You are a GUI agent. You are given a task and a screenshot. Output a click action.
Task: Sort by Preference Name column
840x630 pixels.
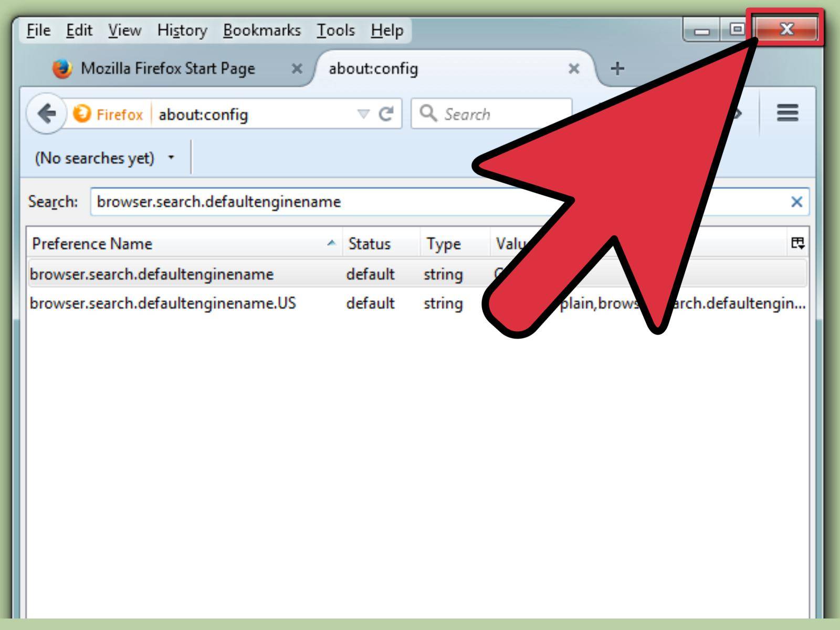(x=184, y=244)
